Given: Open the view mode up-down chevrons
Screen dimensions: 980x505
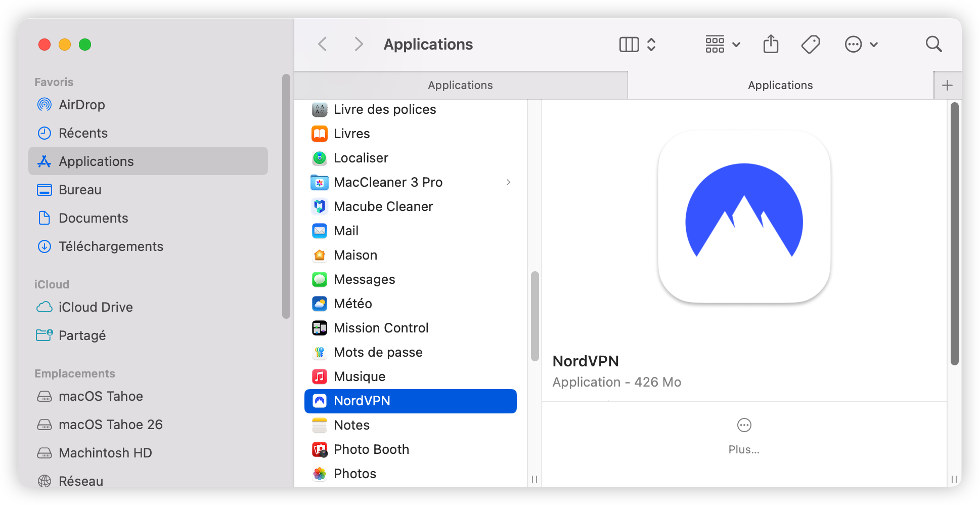Looking at the screenshot, I should click(x=651, y=45).
